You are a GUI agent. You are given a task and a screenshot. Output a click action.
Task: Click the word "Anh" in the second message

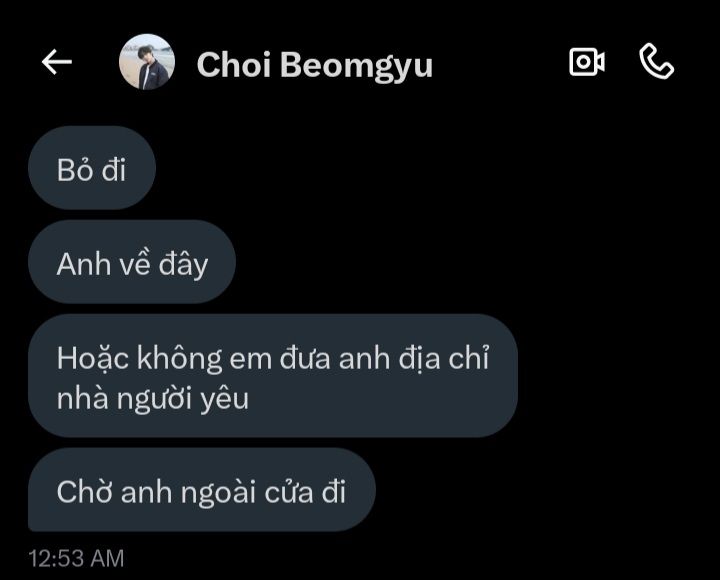[x=84, y=265]
